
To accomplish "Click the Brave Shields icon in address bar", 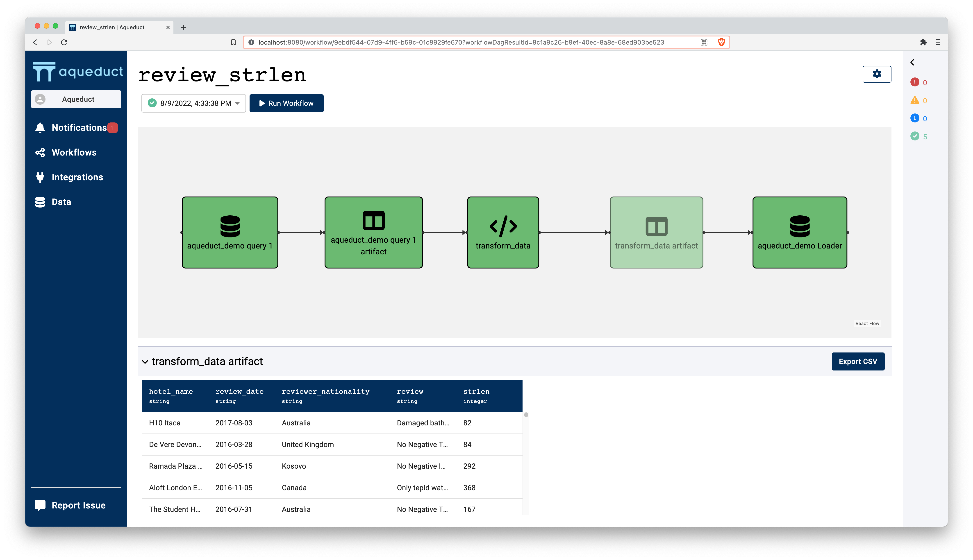I will [x=721, y=42].
